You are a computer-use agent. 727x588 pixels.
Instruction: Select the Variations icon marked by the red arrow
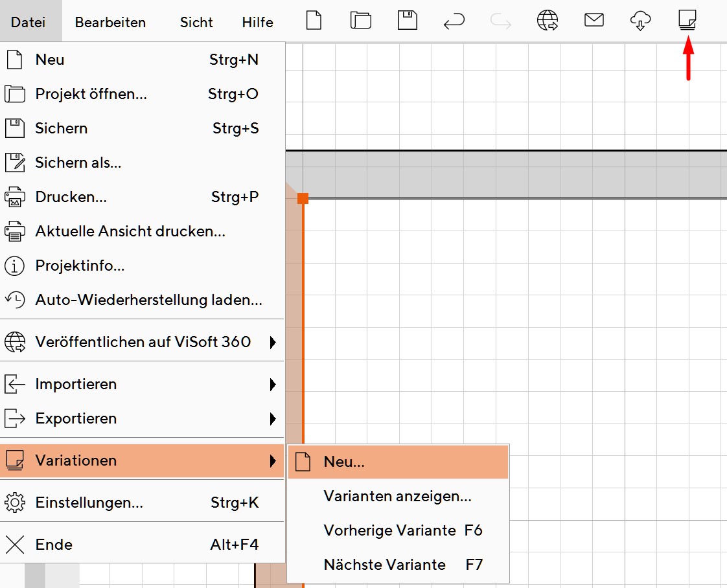tap(687, 20)
